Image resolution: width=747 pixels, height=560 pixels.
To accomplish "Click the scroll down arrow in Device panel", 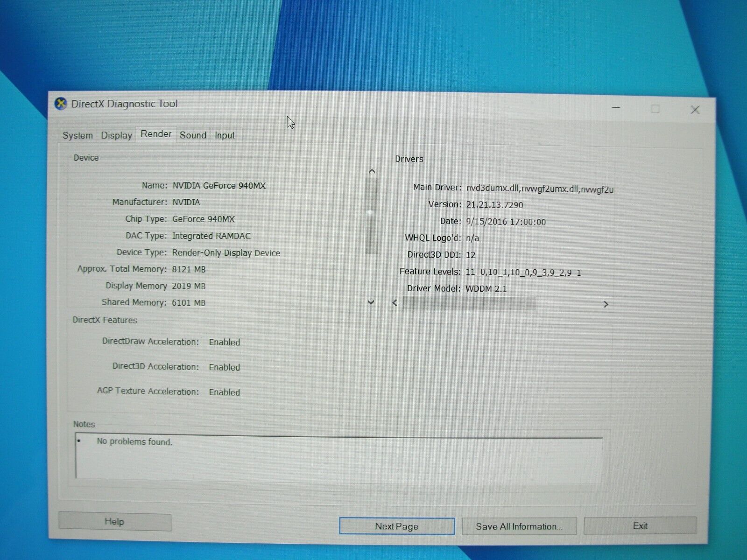I will pyautogui.click(x=372, y=302).
